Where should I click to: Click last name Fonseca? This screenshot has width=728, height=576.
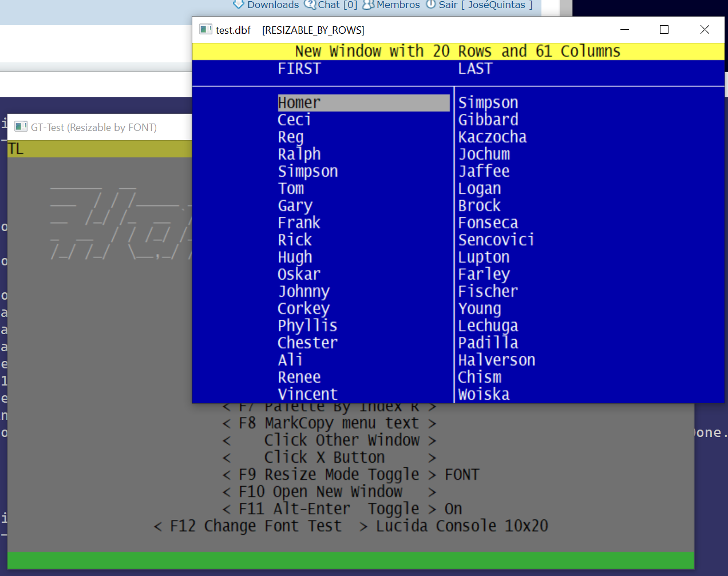pyautogui.click(x=488, y=223)
